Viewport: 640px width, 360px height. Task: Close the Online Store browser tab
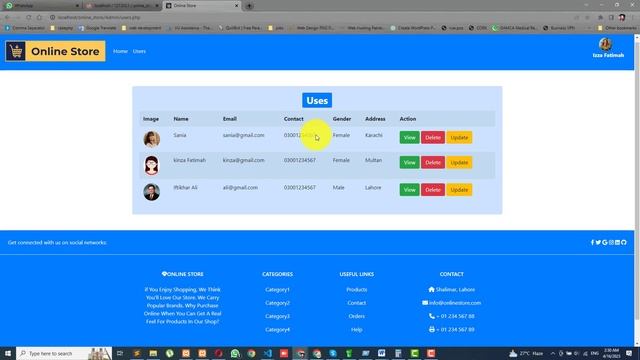tap(236, 6)
